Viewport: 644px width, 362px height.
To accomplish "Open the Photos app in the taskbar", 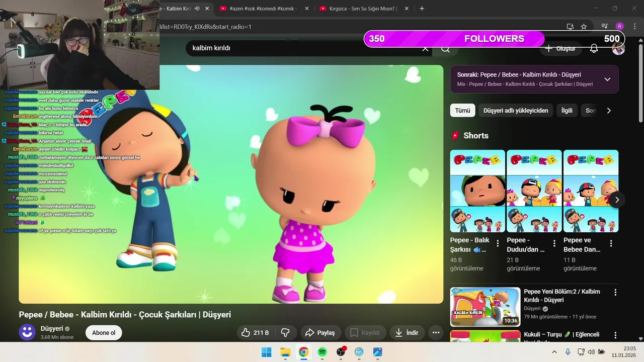I will [377, 352].
